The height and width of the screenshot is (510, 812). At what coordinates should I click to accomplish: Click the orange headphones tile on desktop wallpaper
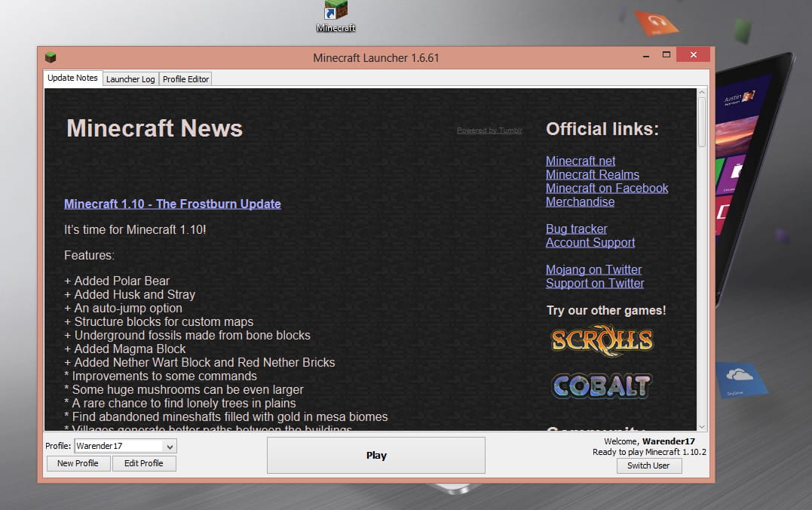tap(656, 23)
